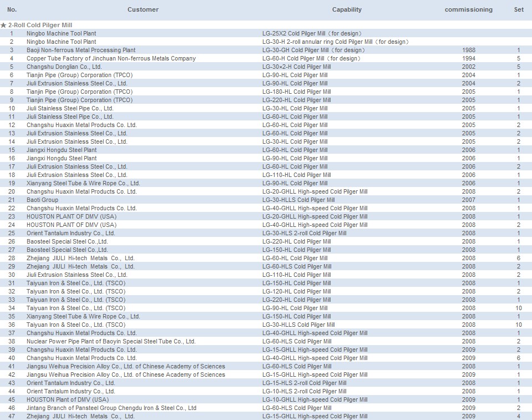The width and height of the screenshot is (532, 420).
Task: Select LG-30-HLLS Cold Pilger Mill in row 36
Action: click(x=298, y=325)
